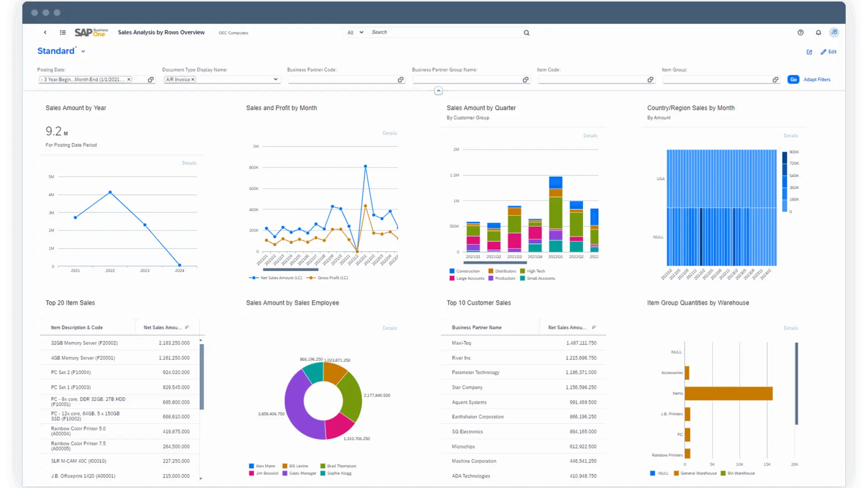Open the All search scope dropdown

pos(355,33)
